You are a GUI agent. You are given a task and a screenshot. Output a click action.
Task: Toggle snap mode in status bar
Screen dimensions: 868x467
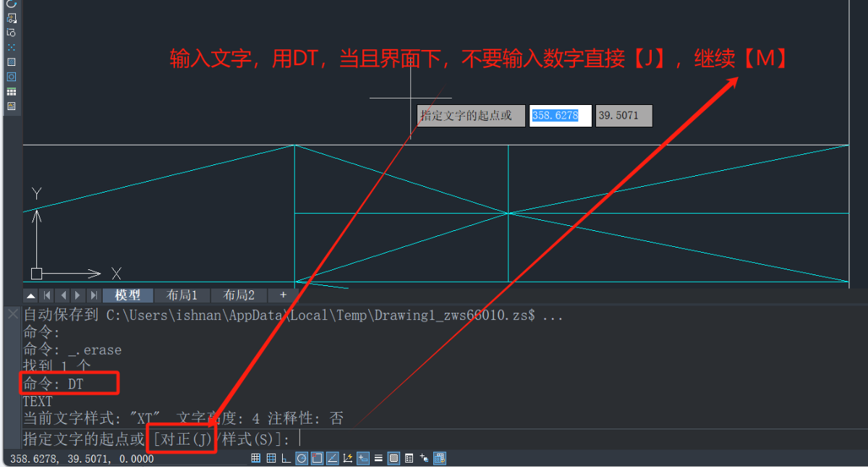(x=255, y=458)
